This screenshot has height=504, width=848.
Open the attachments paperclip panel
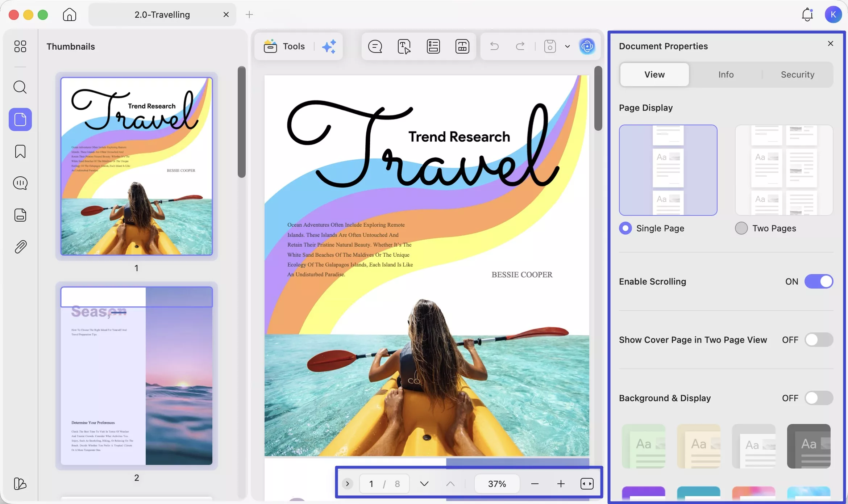20,247
